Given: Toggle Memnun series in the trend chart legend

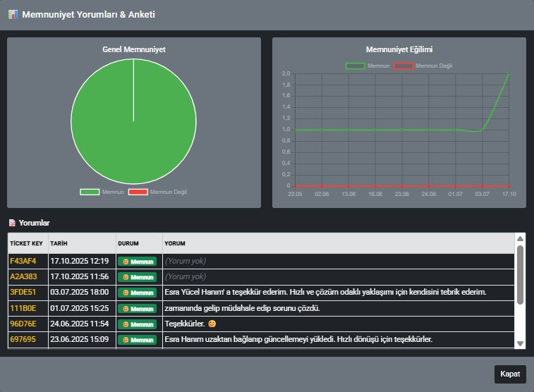Looking at the screenshot, I should 367,66.
